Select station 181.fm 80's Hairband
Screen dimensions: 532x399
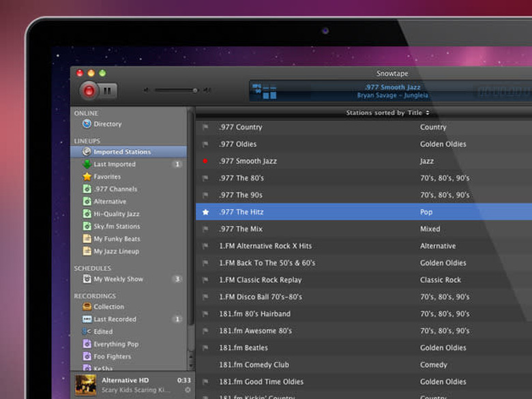pos(255,314)
